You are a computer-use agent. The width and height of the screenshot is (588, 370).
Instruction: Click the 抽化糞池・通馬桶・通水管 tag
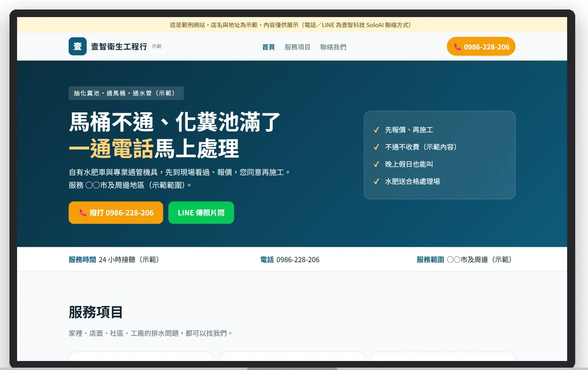coord(126,93)
